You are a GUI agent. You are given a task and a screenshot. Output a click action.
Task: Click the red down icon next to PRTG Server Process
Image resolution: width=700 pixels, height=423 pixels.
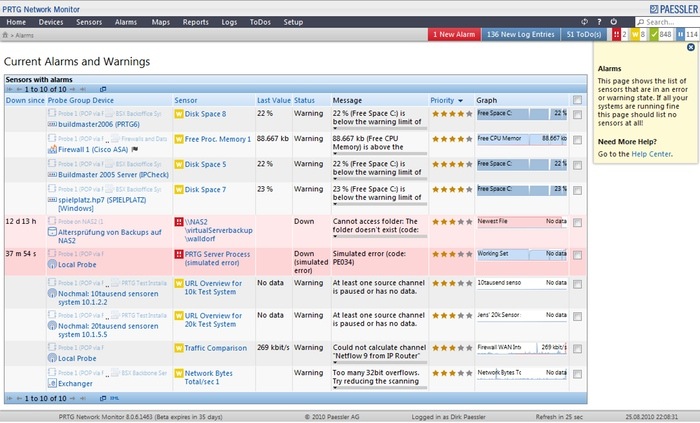[179, 254]
